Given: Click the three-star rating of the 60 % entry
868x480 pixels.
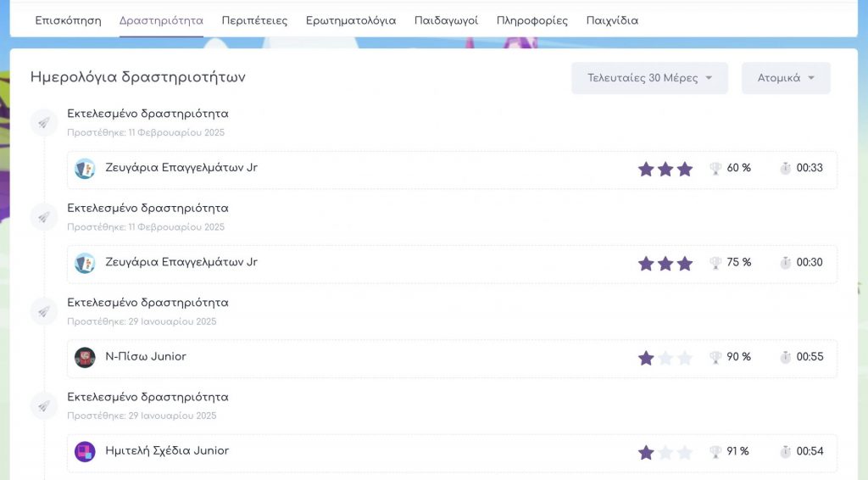Looking at the screenshot, I should [665, 169].
